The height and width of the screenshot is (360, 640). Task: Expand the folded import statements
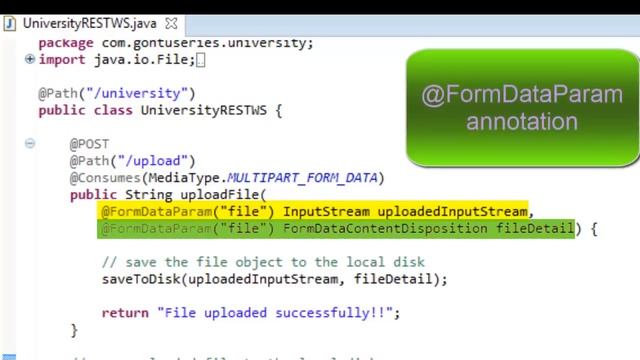click(x=30, y=59)
